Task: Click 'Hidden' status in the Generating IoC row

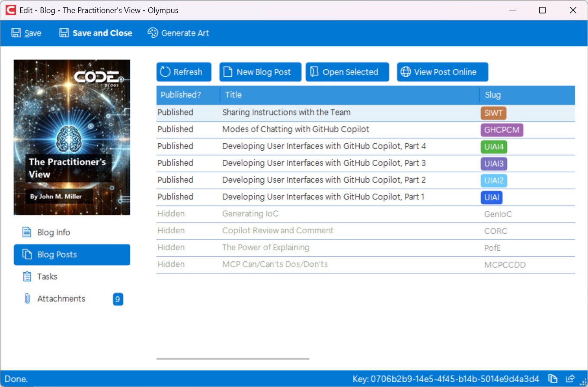Action: point(171,214)
